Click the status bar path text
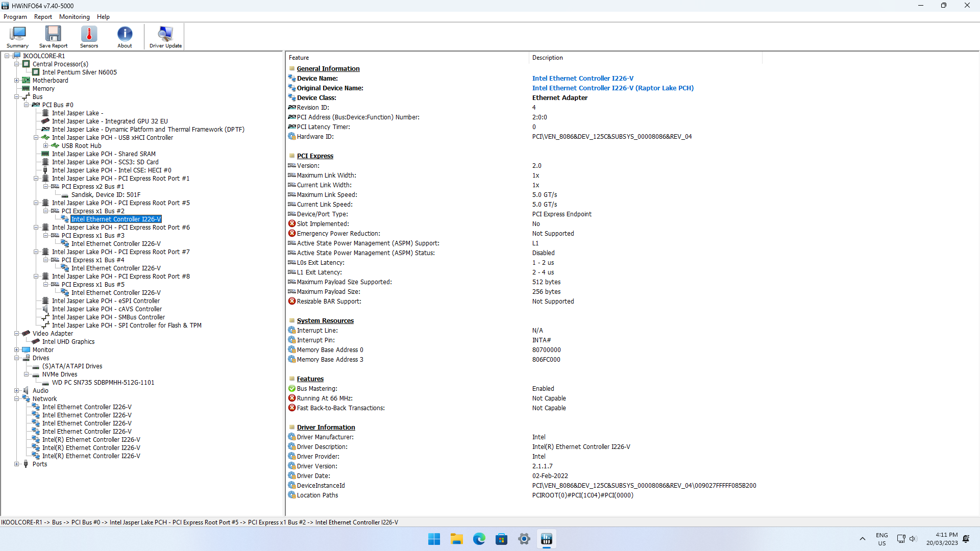The height and width of the screenshot is (551, 980). tap(200, 522)
